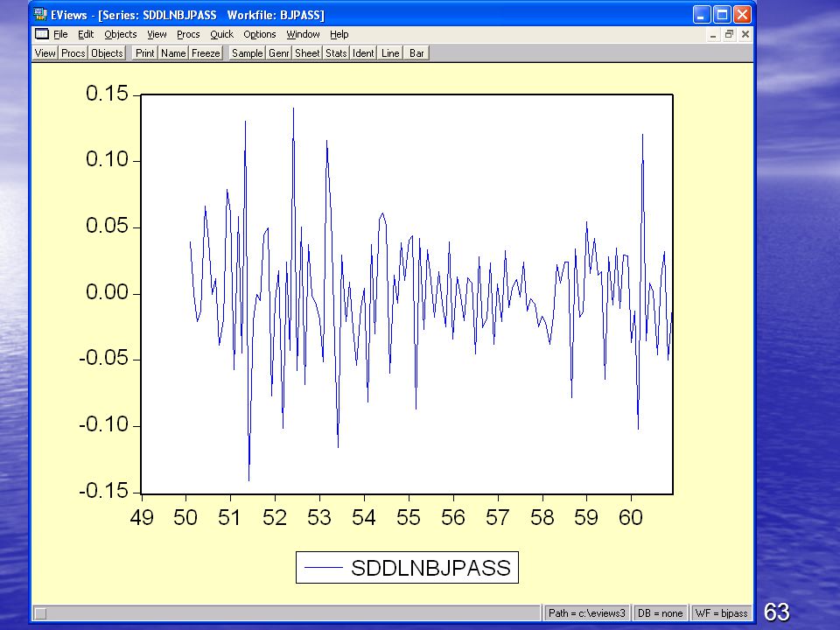The width and height of the screenshot is (840, 630).
Task: Click the Bar graph toolbar button
Action: click(416, 53)
